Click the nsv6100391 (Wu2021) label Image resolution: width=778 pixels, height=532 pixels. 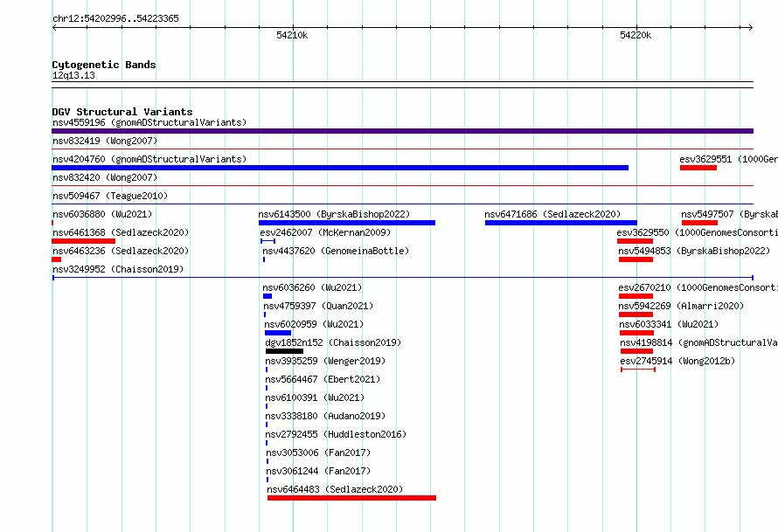[x=315, y=397]
